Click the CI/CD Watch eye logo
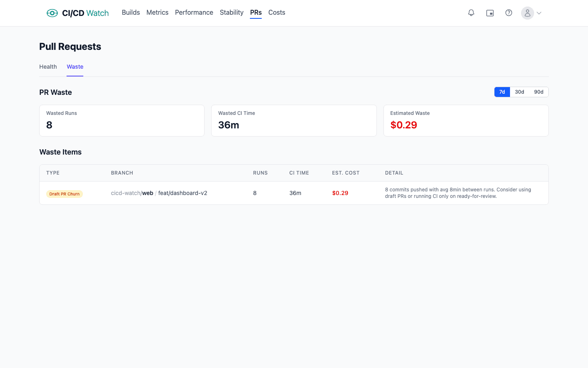The height and width of the screenshot is (368, 588). [x=52, y=13]
